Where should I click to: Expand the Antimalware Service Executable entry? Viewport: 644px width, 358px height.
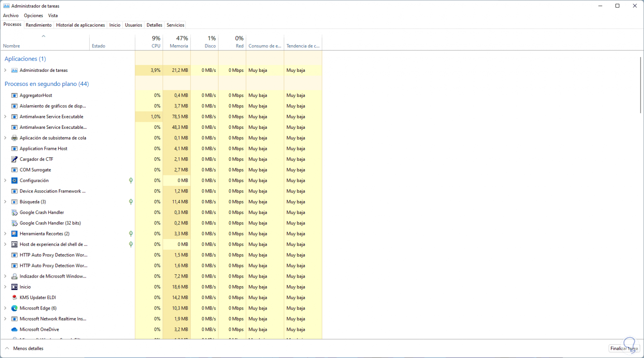click(5, 117)
